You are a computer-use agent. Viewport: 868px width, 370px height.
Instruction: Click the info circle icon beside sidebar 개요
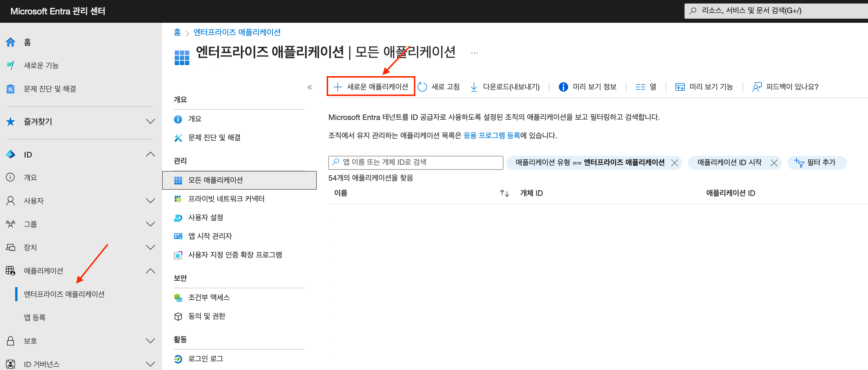(10, 177)
